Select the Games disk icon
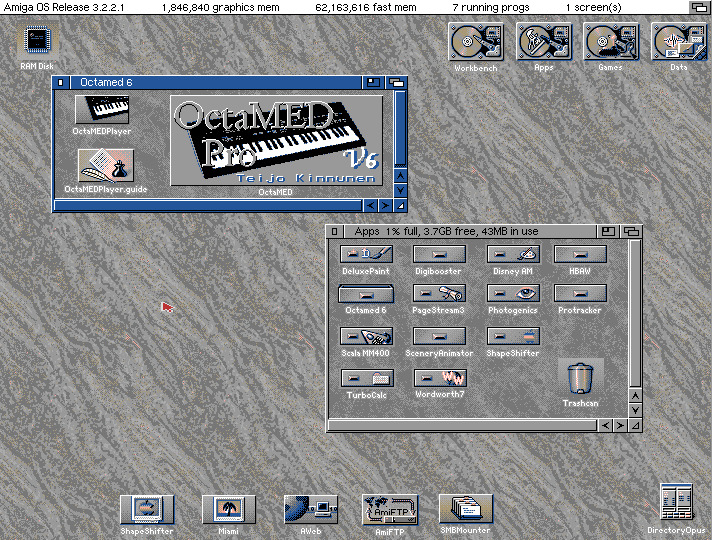This screenshot has width=712, height=540. (x=611, y=42)
